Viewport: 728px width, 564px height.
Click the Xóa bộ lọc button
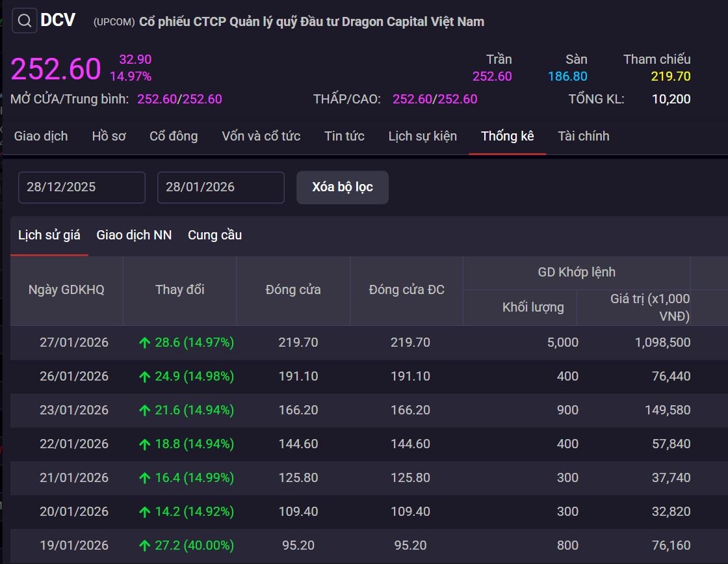pyautogui.click(x=342, y=187)
